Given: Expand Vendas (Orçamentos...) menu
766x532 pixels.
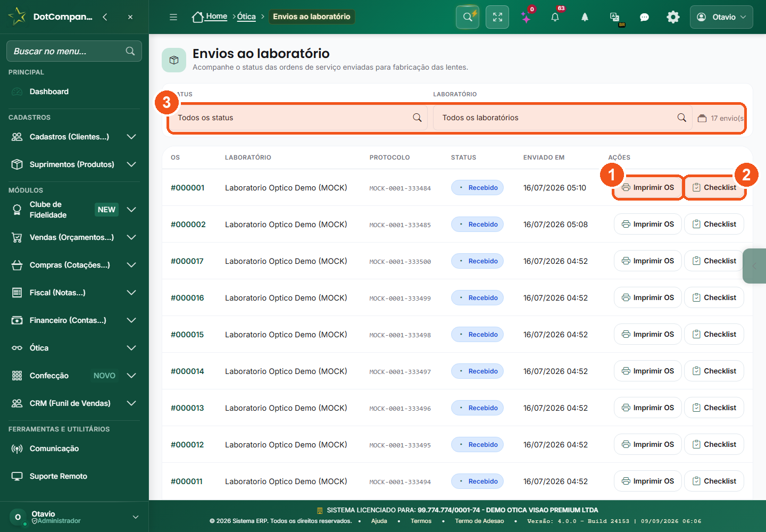Looking at the screenshot, I should pos(74,237).
